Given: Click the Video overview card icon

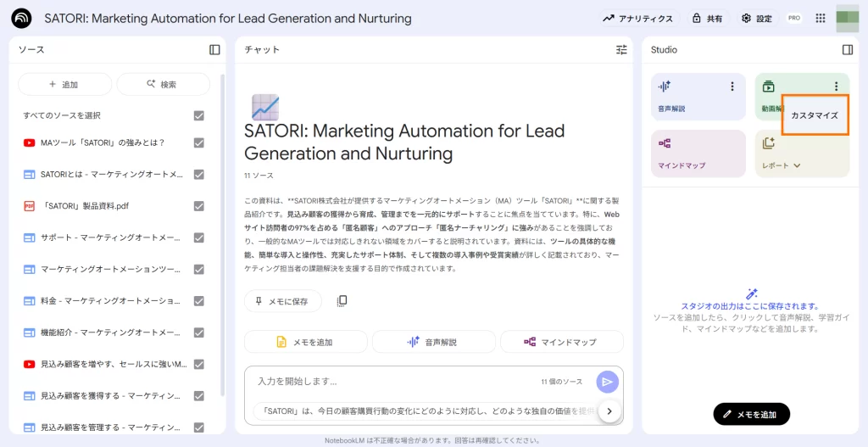Looking at the screenshot, I should 768,87.
